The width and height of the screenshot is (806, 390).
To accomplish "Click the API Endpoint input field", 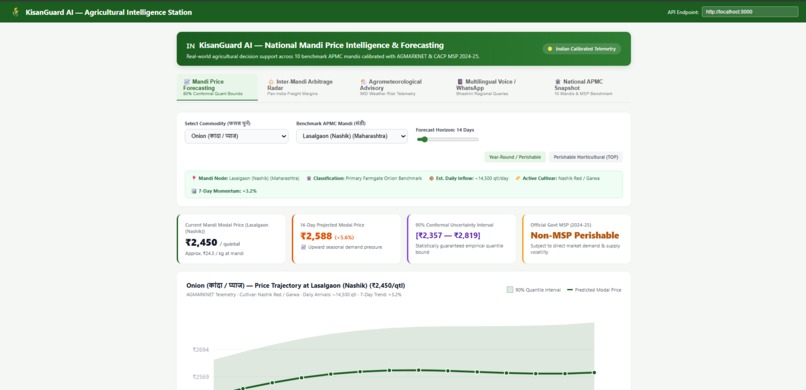I will tap(750, 11).
